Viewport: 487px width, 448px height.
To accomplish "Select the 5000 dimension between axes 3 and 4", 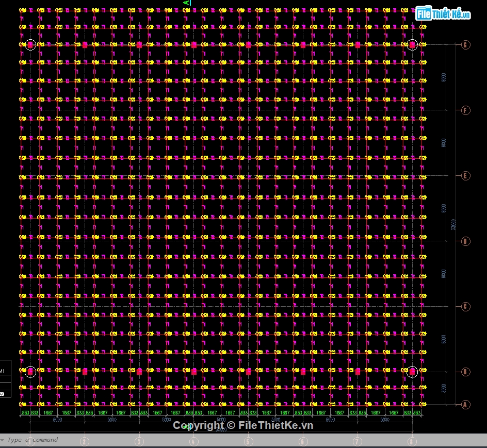I will (x=167, y=420).
